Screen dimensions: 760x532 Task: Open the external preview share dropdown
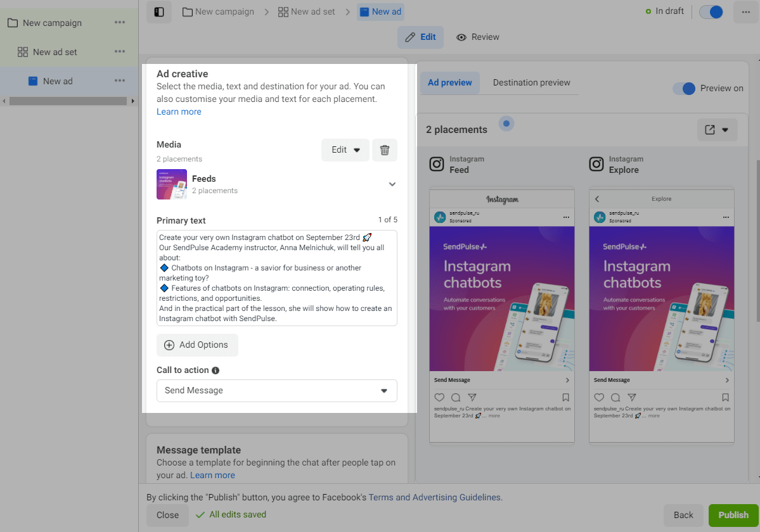point(717,130)
